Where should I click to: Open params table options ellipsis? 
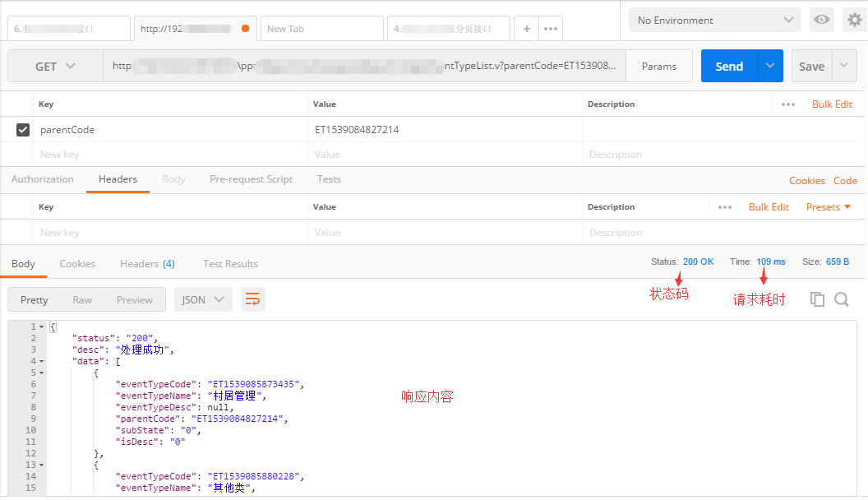point(787,104)
